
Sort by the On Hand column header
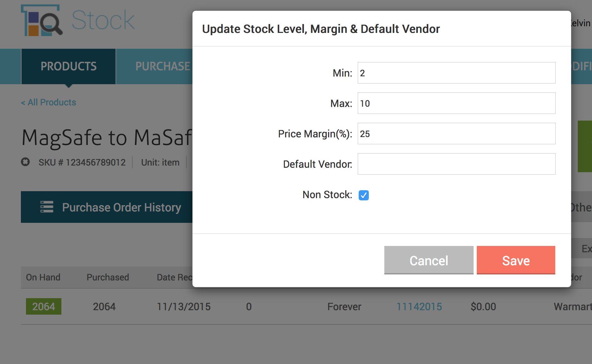(43, 277)
